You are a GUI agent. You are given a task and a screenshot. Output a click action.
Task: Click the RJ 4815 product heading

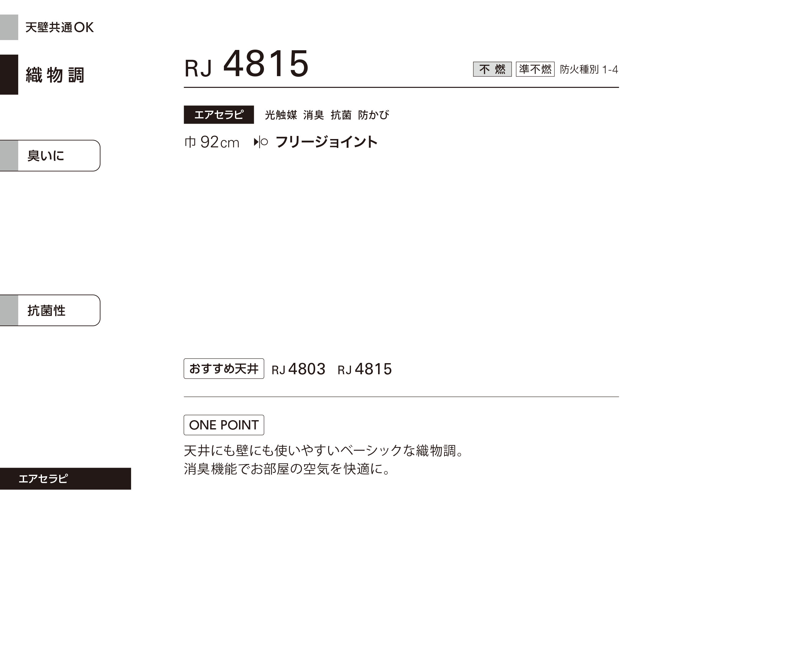click(246, 64)
